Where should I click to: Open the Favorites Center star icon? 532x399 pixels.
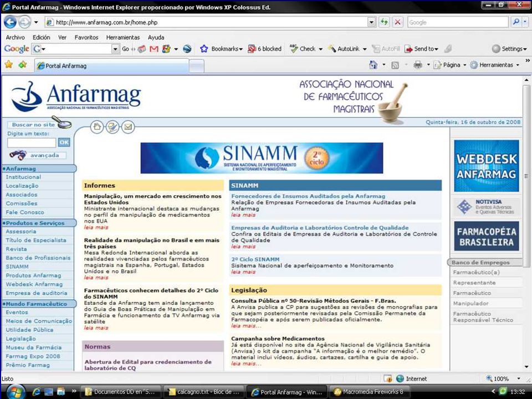coord(8,64)
